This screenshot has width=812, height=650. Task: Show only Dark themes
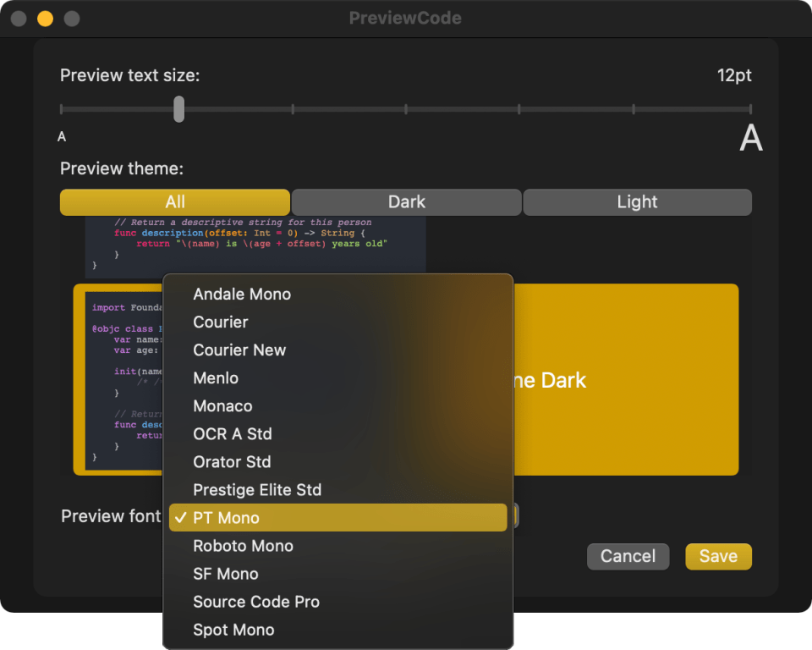pyautogui.click(x=406, y=202)
